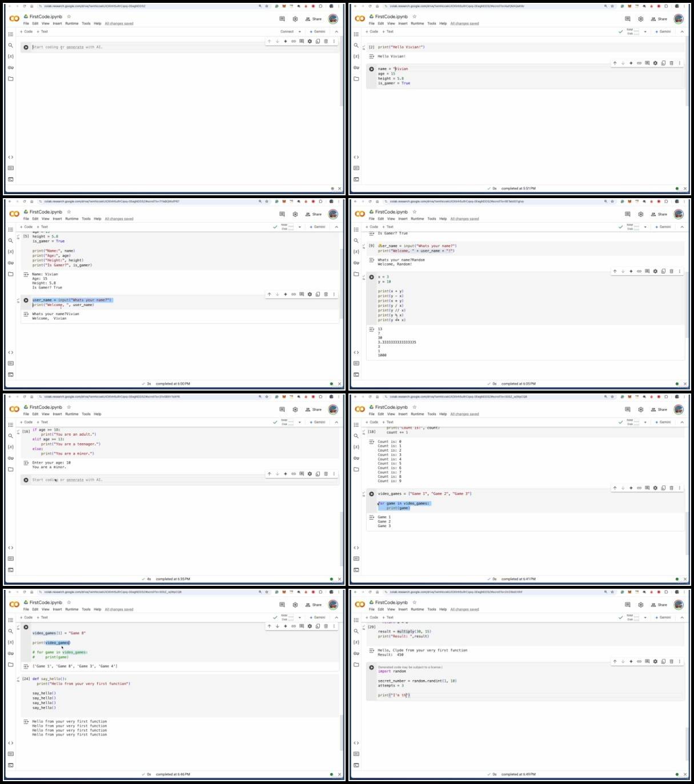The image size is (694, 784).
Task: Click move cell down arrow, 6:46 PM screenshot
Action: click(x=278, y=626)
